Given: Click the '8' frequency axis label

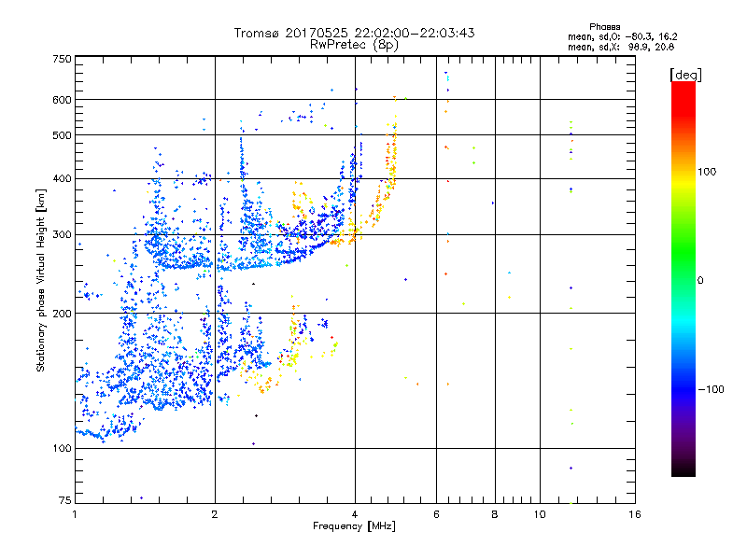Looking at the screenshot, I should pos(495,514).
